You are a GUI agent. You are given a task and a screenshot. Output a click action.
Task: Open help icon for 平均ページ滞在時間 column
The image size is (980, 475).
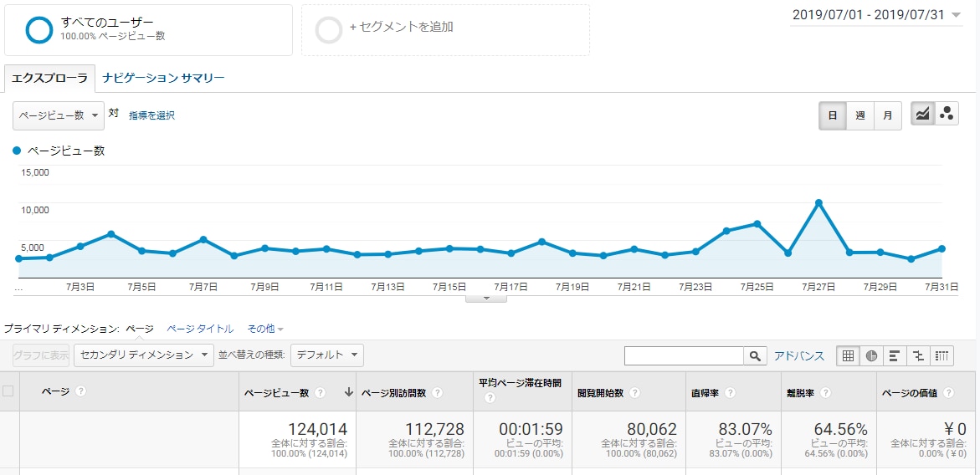point(490,397)
